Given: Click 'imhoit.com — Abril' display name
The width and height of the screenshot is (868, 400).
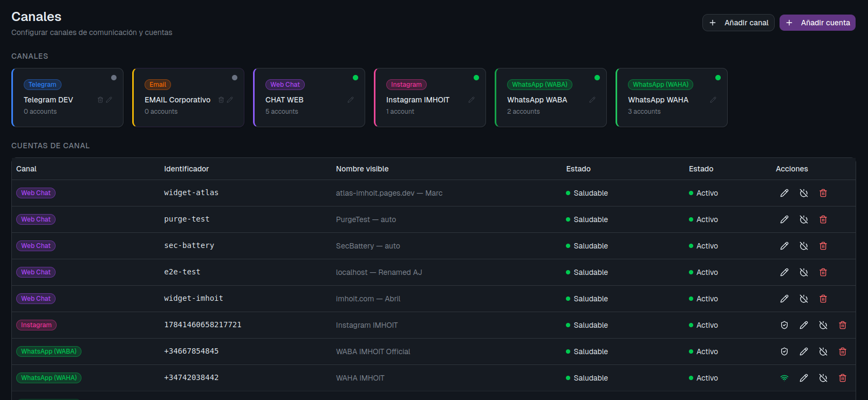Looking at the screenshot, I should coord(368,299).
